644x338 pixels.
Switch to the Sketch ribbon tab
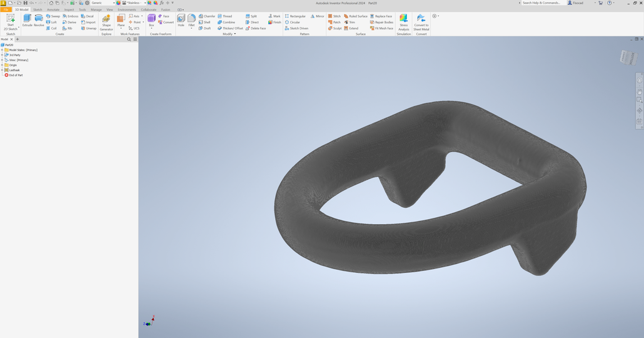coord(38,10)
